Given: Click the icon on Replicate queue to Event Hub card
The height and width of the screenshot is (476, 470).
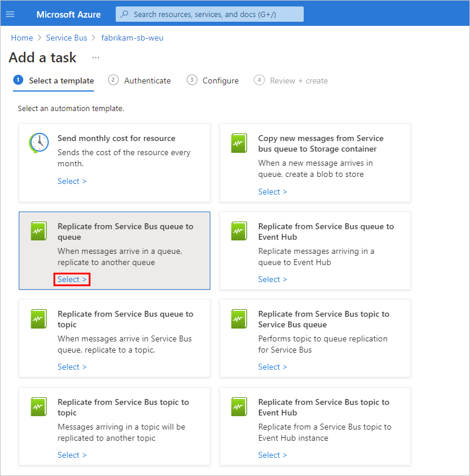Looking at the screenshot, I should [239, 231].
